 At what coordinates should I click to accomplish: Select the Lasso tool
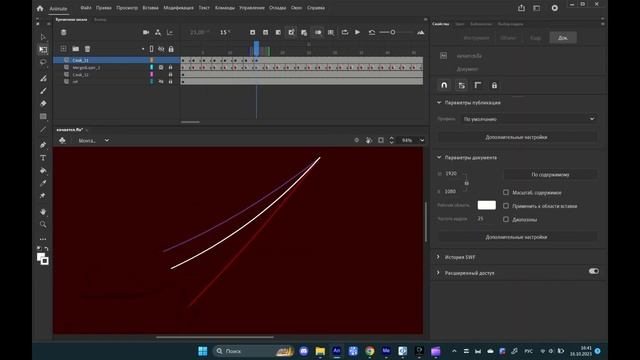43,62
